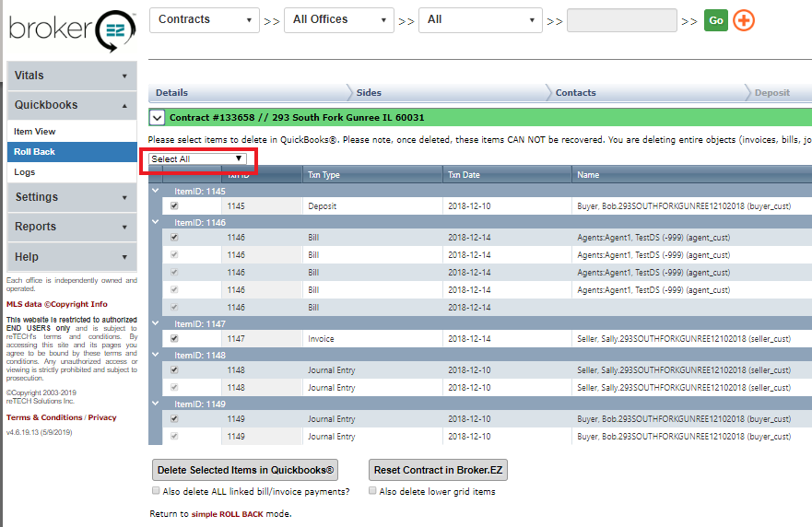The height and width of the screenshot is (527, 812).
Task: Open the Contracts dropdown
Action: coord(204,19)
